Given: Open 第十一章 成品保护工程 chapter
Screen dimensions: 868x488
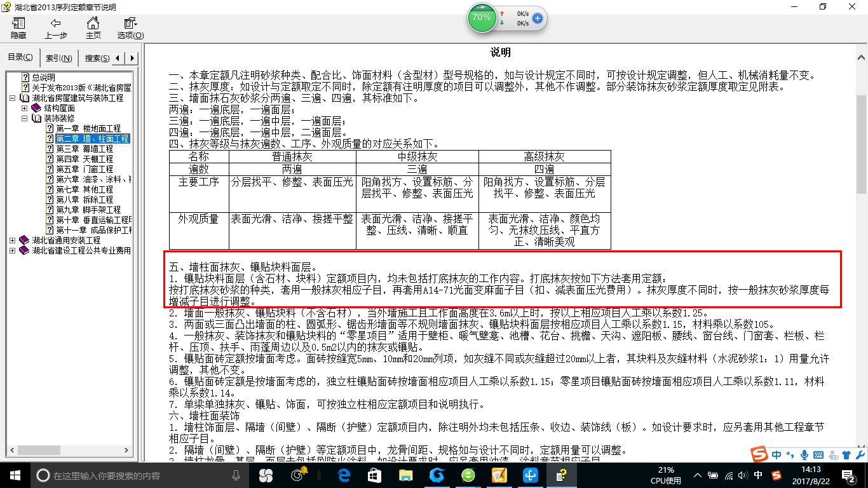Looking at the screenshot, I should pyautogui.click(x=93, y=230).
